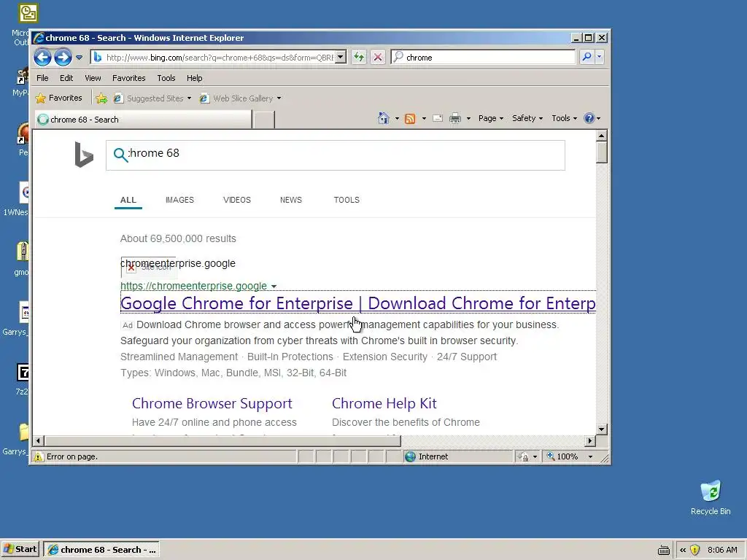Click the blue Help question mark icon
This screenshot has height=560, width=747.
(589, 118)
